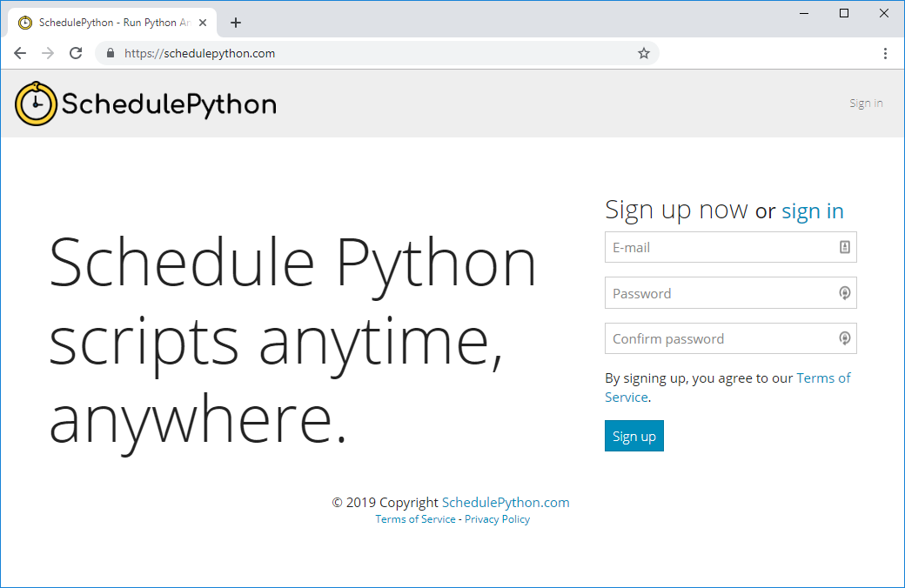The height and width of the screenshot is (588, 905).
Task: Focus the Password input field
Action: click(x=731, y=292)
